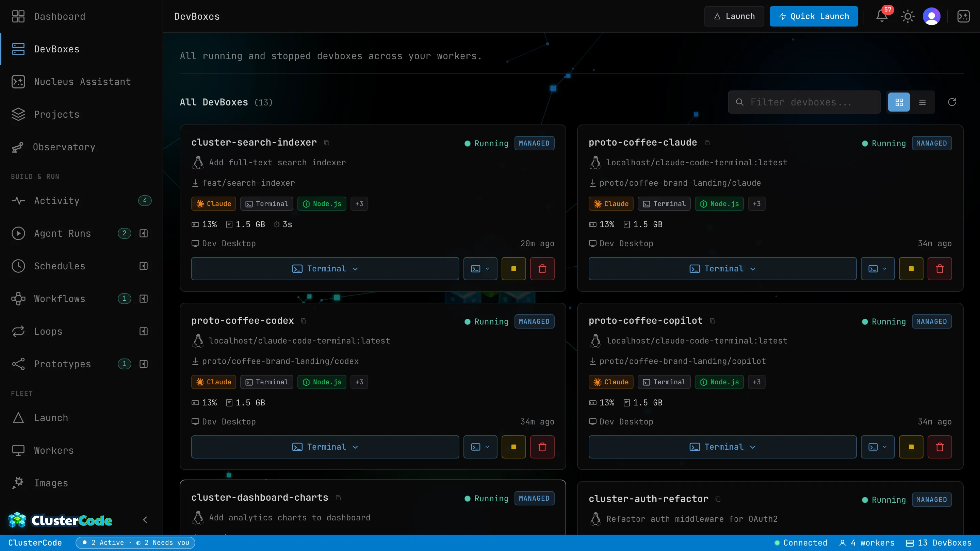Stop the proto-coffee-codex devbox

click(x=513, y=447)
